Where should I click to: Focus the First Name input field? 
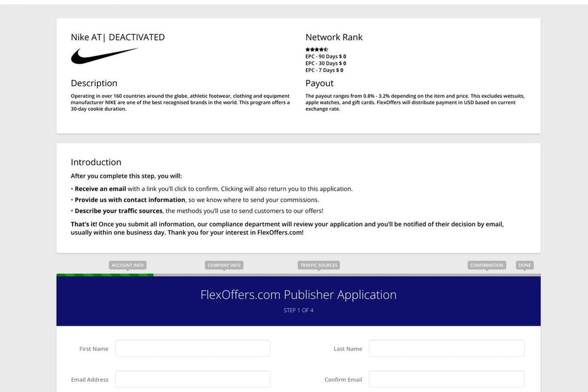click(192, 349)
